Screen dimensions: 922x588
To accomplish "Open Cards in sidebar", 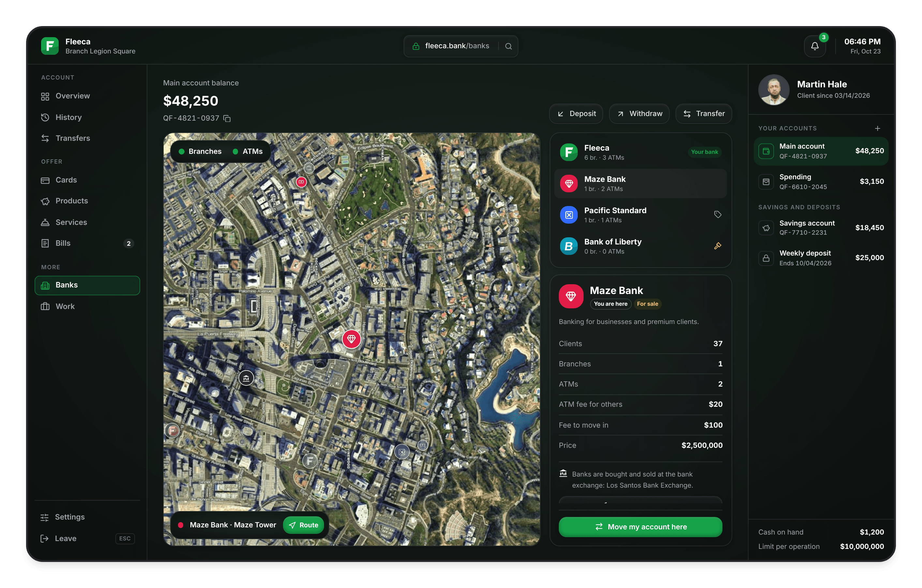I will click(x=87, y=180).
